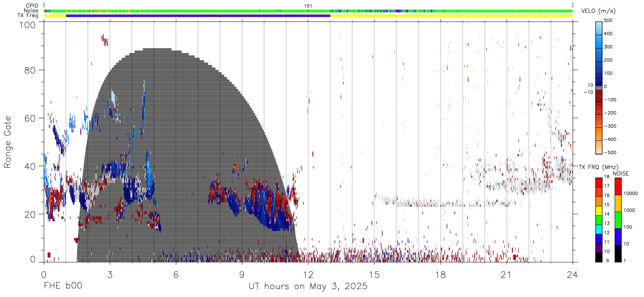Image resolution: width=644 pixels, height=297 pixels.
Task: Click the blue 11–12 MHz frequency swatch
Action: coord(599,239)
